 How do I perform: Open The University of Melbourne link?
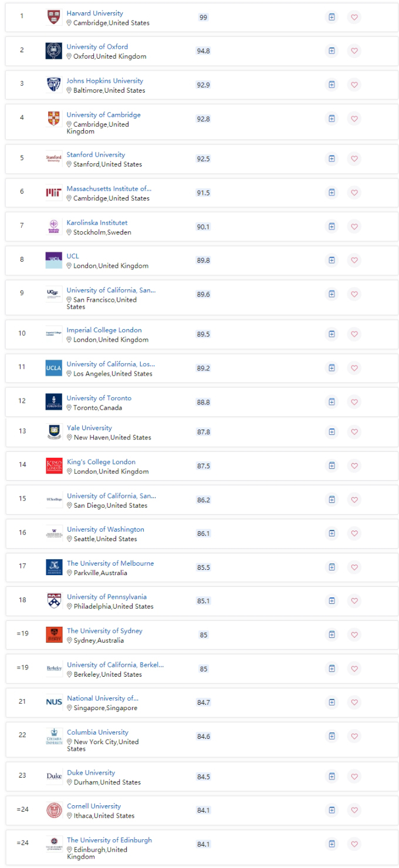(x=110, y=563)
